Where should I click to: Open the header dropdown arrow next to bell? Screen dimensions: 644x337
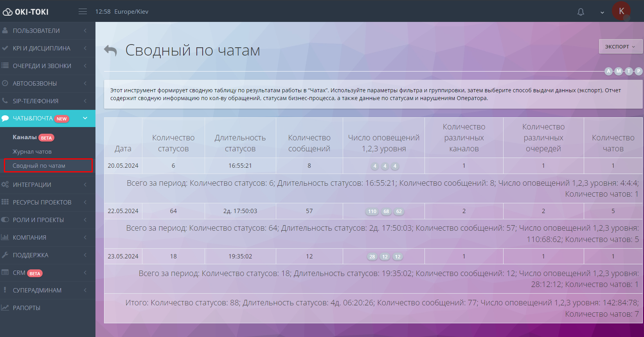602,13
